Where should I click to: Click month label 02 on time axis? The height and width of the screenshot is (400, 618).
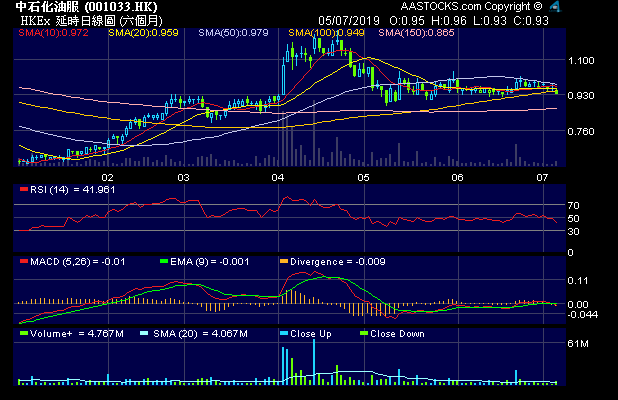[107, 177]
